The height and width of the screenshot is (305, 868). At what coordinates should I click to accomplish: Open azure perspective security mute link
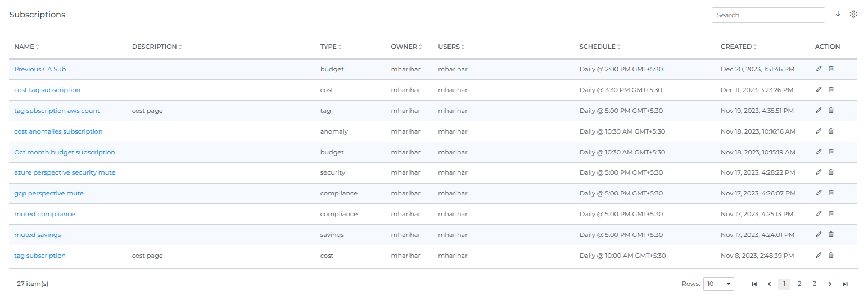click(x=65, y=172)
